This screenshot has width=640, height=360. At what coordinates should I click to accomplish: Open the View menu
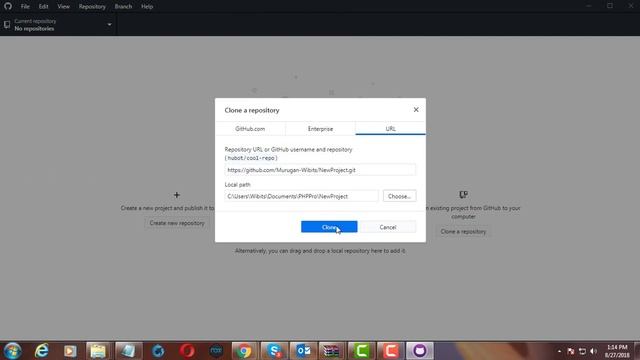pyautogui.click(x=63, y=7)
